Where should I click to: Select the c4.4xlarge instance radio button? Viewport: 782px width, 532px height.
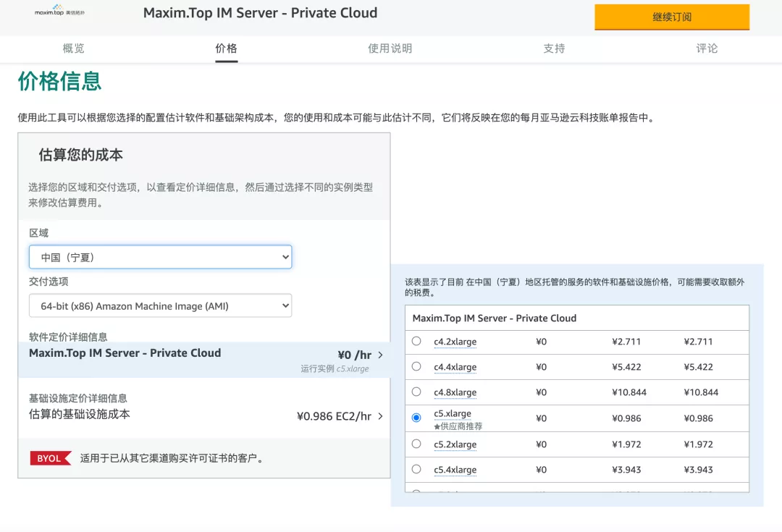point(416,366)
